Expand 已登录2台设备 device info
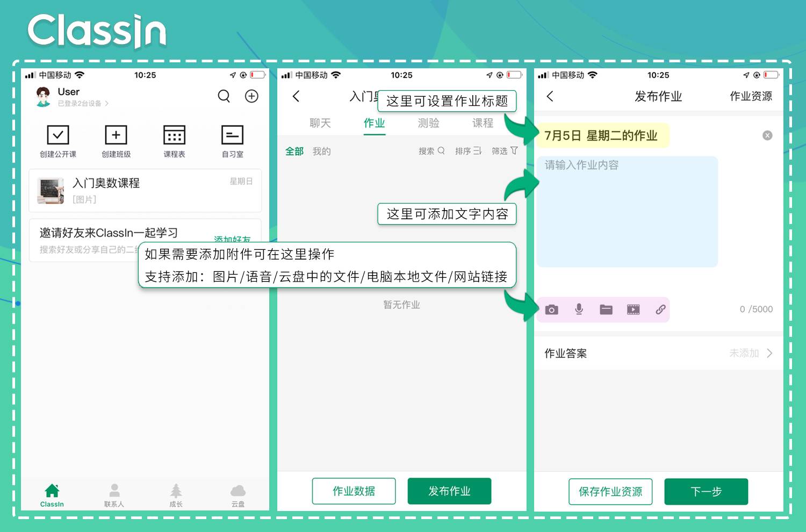The image size is (806, 532). point(83,103)
